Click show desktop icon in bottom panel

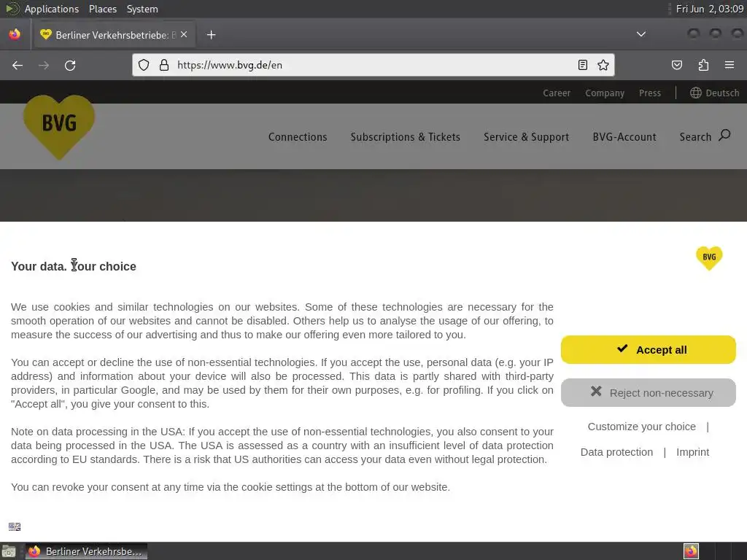pyautogui.click(x=9, y=551)
